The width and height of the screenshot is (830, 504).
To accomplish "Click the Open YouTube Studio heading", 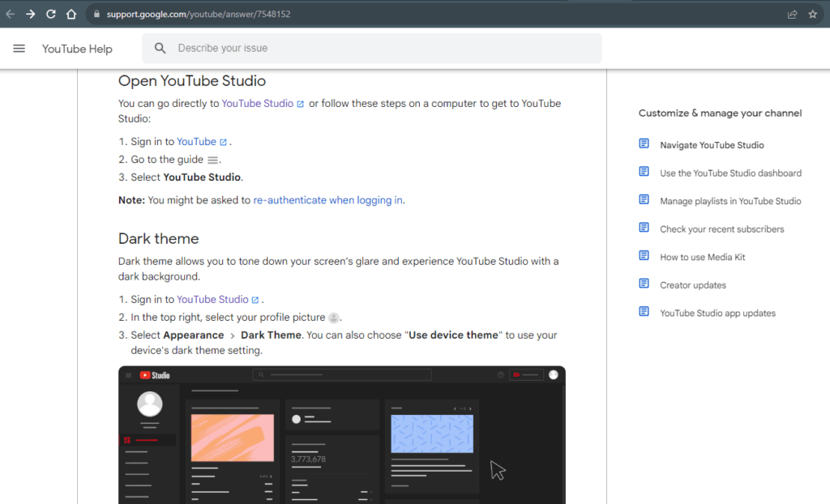I will point(191,81).
